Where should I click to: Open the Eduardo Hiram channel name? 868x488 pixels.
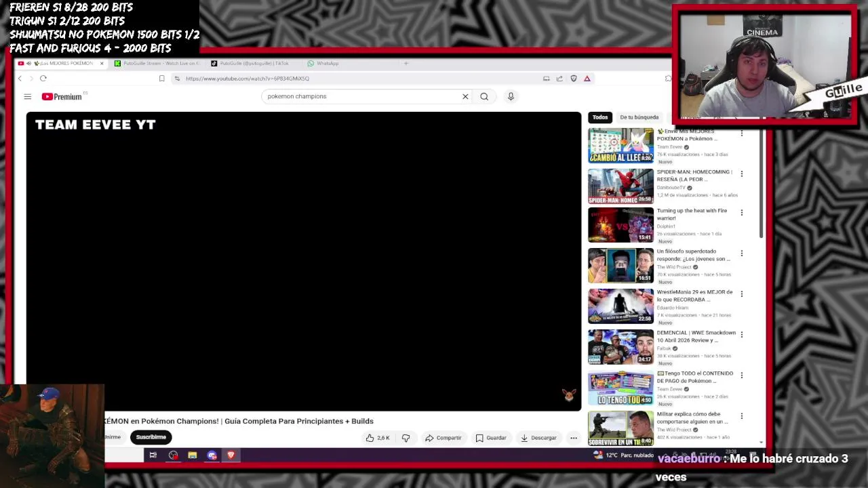pyautogui.click(x=672, y=308)
